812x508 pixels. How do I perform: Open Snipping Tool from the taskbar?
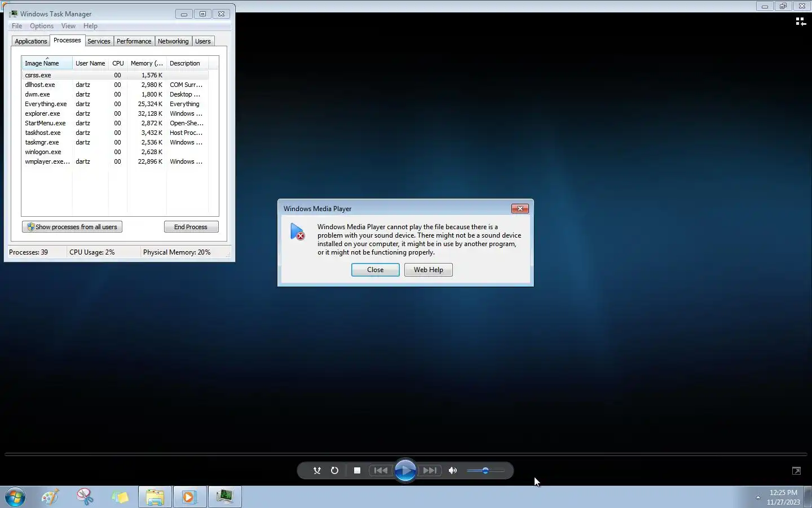85,497
